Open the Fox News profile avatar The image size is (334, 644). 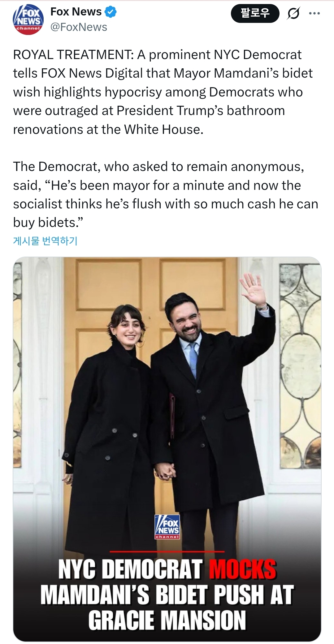click(28, 19)
